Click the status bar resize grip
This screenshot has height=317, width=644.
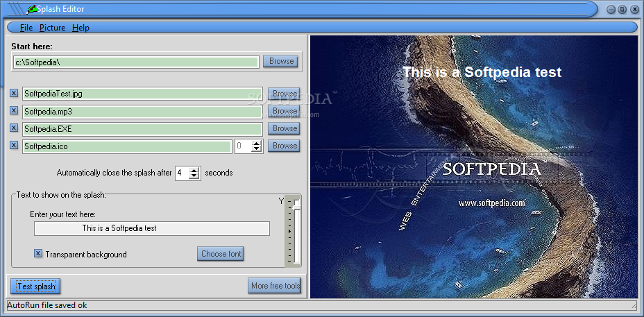click(x=634, y=306)
